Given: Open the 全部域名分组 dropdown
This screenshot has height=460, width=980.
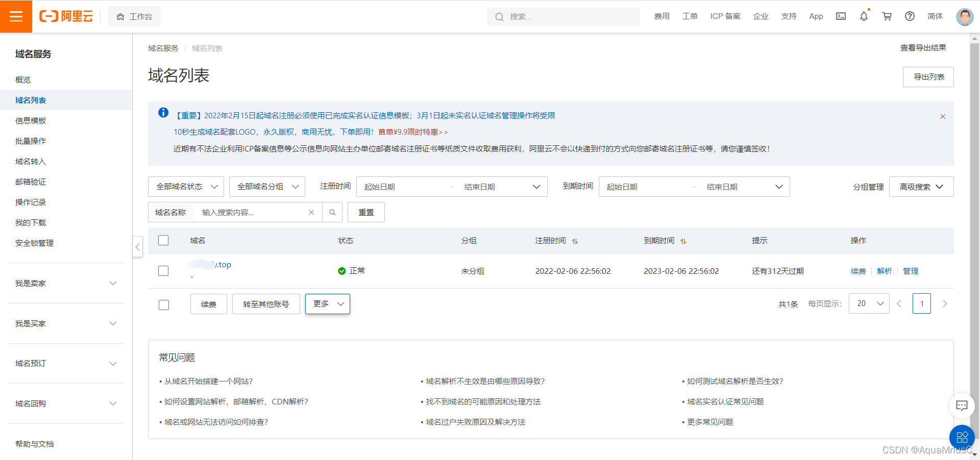Looking at the screenshot, I should tap(267, 187).
